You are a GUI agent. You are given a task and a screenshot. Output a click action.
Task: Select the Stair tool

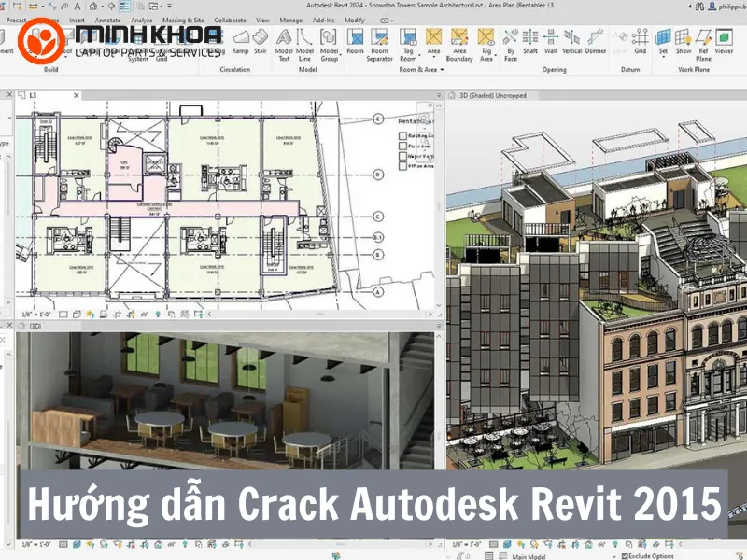(261, 42)
